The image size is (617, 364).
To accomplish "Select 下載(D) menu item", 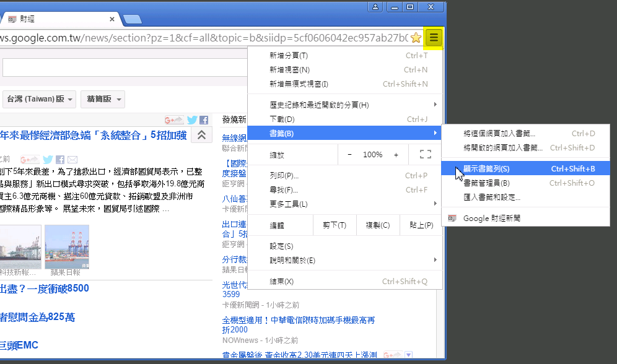I will click(x=345, y=119).
